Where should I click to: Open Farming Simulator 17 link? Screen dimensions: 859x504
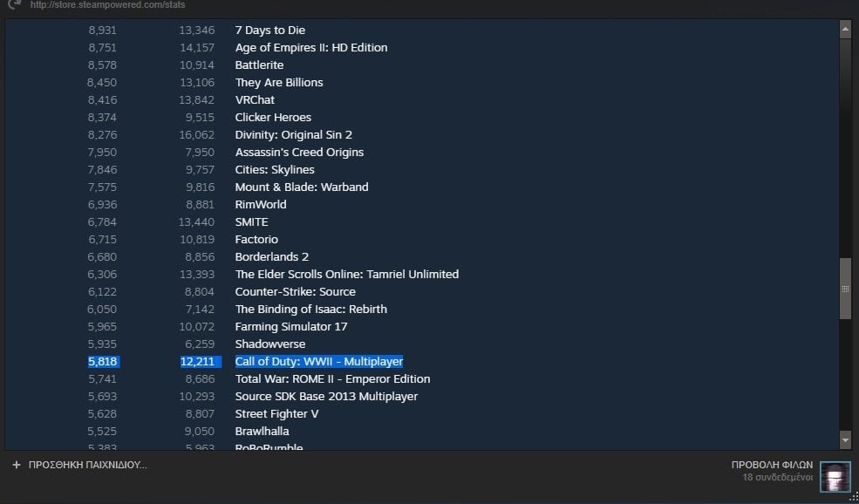point(291,326)
